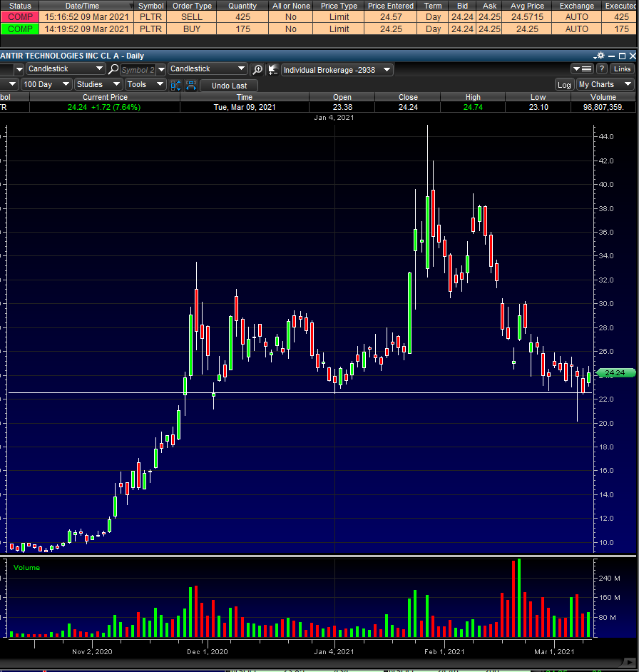The height and width of the screenshot is (672, 639).
Task: Click timestamp 14:19:52 09 Mar 2021
Action: 86,29
